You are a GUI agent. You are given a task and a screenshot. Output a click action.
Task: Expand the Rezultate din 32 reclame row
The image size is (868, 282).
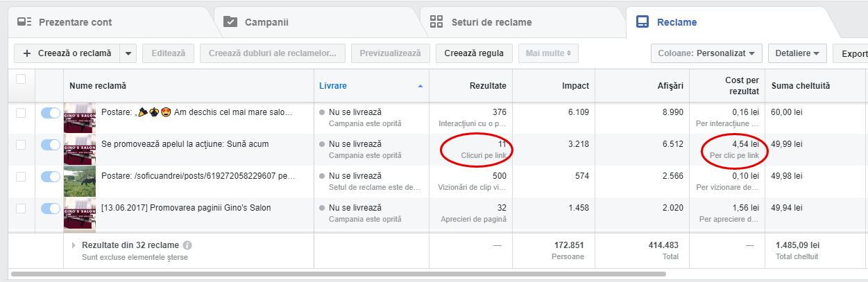click(x=75, y=245)
